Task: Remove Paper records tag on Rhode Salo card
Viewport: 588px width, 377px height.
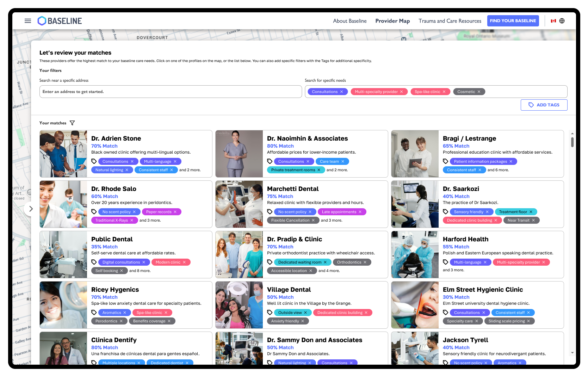Action: pos(175,212)
